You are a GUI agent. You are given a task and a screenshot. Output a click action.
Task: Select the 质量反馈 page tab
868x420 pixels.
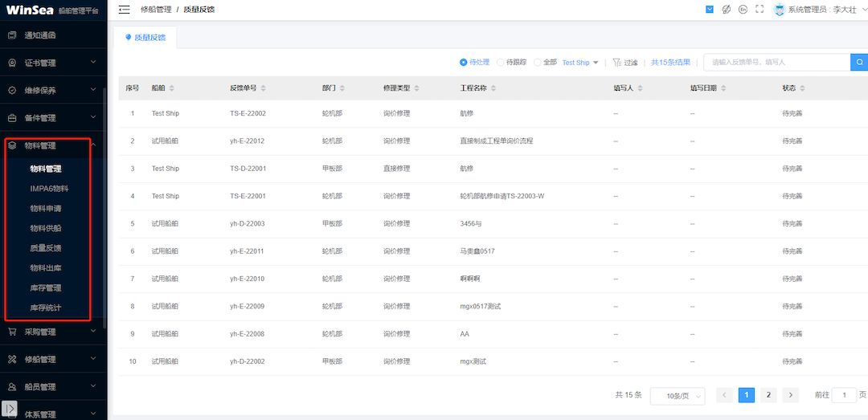[x=145, y=38]
